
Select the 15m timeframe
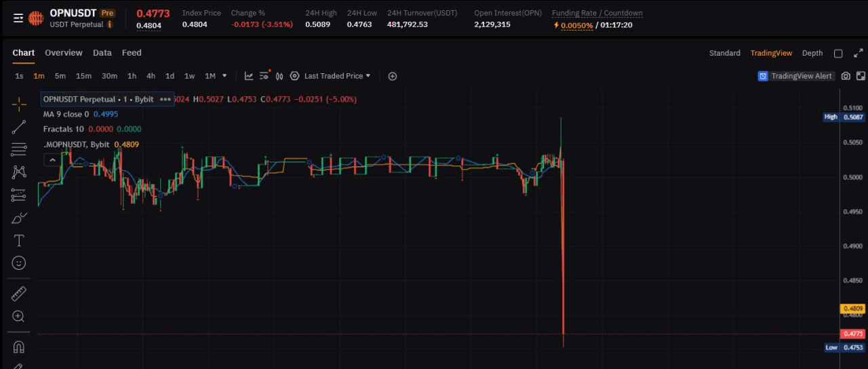click(x=83, y=76)
